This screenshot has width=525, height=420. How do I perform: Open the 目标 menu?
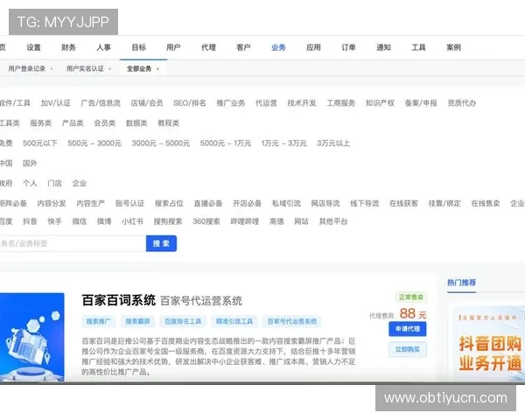[138, 47]
